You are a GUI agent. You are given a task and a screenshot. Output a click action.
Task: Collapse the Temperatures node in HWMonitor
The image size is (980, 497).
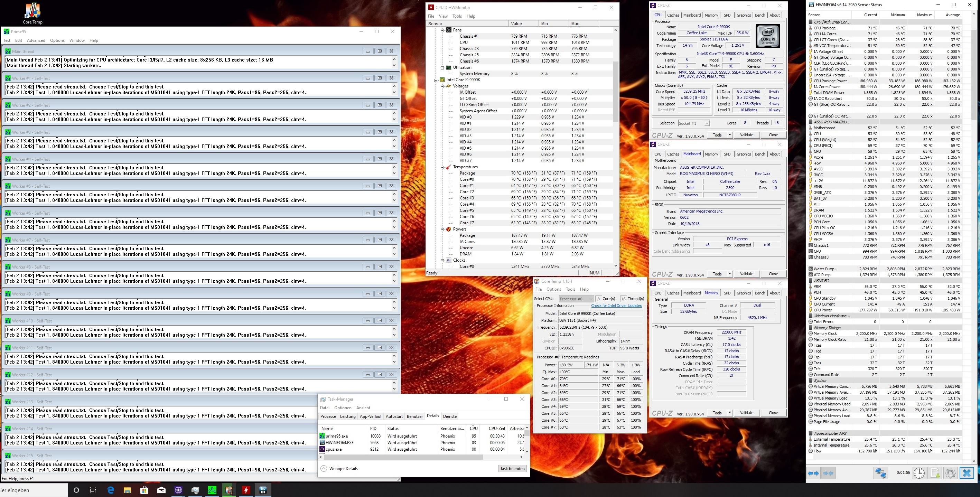442,167
